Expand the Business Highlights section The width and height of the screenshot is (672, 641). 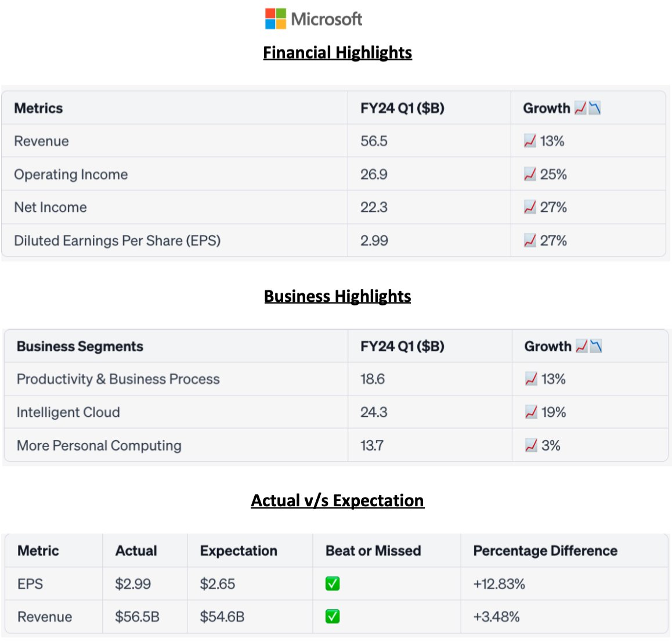click(x=337, y=296)
